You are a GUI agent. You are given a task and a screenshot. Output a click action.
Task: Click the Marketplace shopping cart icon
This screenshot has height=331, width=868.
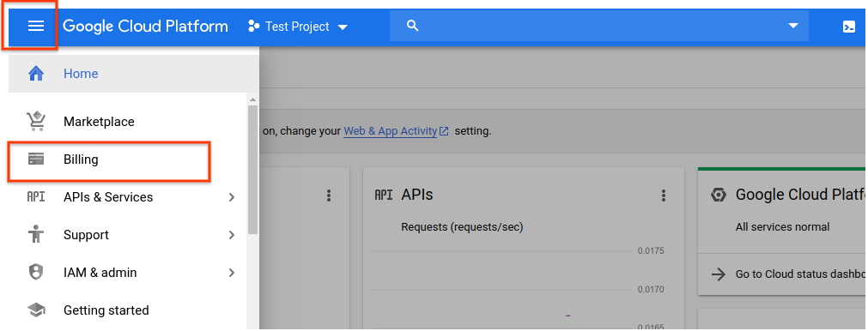[x=36, y=121]
